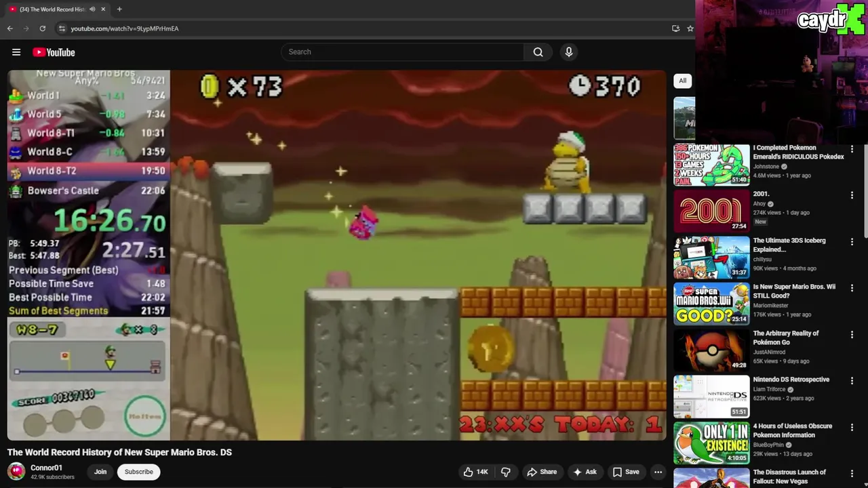
Task: Open the options menu for 4 Hours of Useless Pokemon
Action: point(852,428)
